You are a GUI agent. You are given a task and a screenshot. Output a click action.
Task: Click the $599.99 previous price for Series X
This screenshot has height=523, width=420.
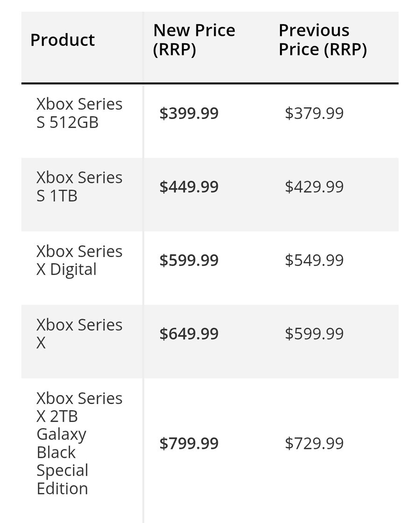(314, 334)
